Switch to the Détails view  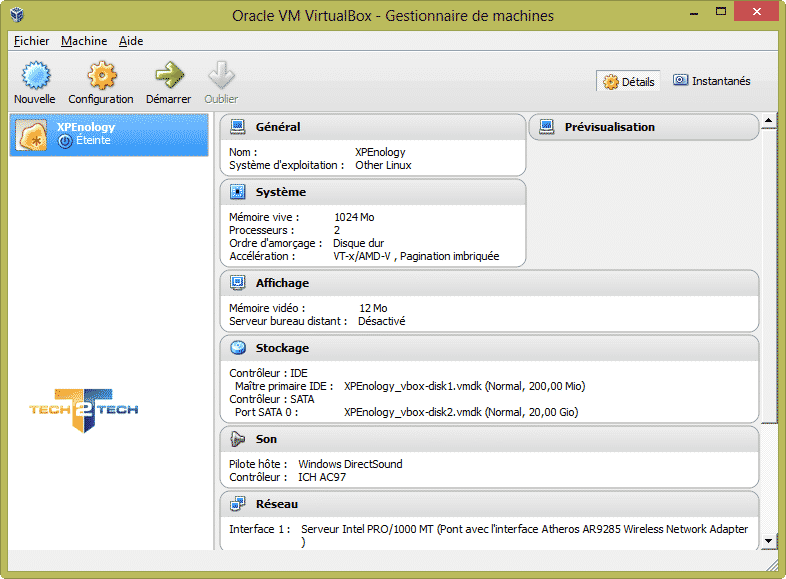point(628,81)
